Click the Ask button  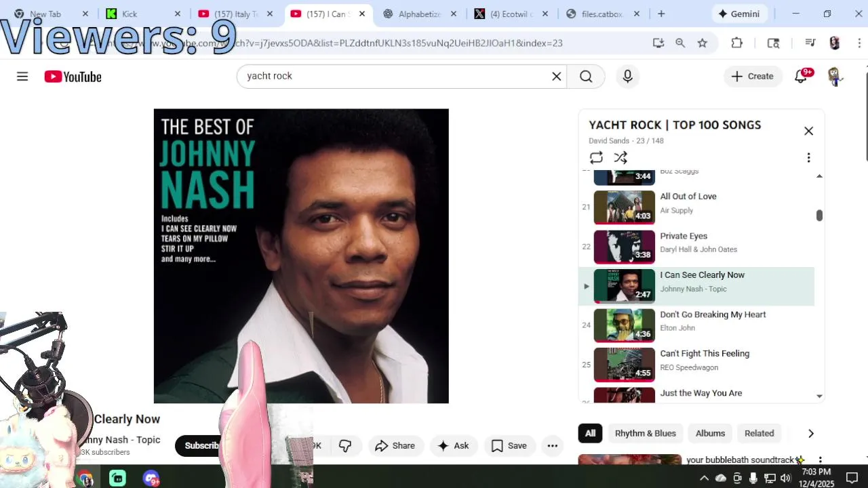[x=454, y=446]
